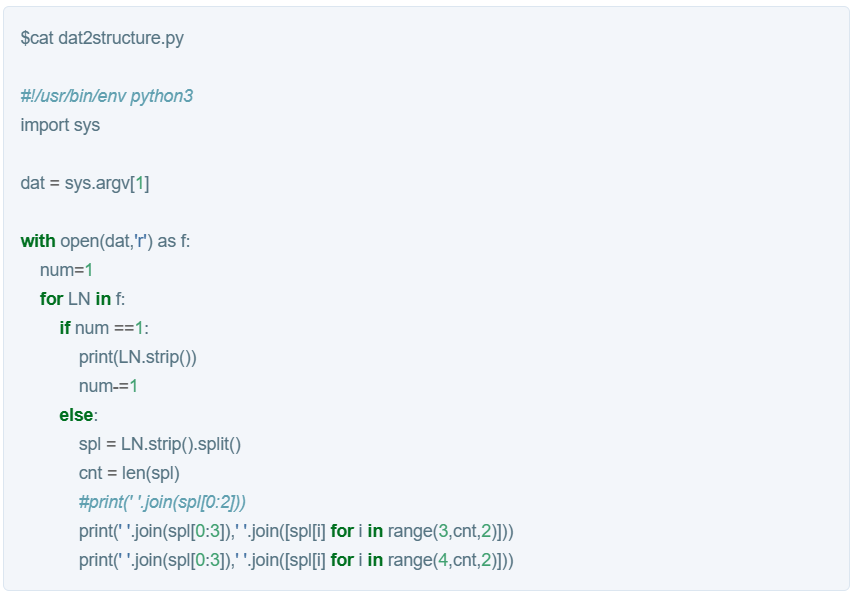Click the "$cat dat2structure.py" command line
This screenshot has width=854, height=594.
coord(102,38)
